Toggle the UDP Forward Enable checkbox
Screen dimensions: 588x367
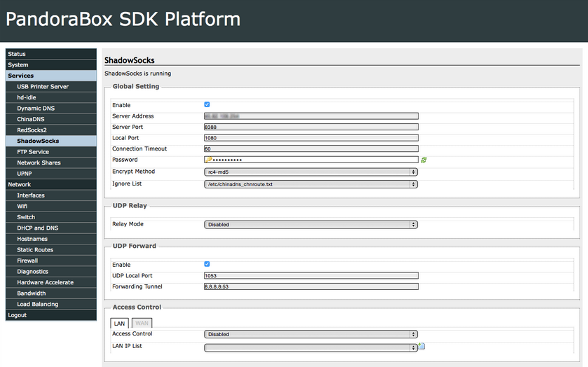pyautogui.click(x=207, y=264)
